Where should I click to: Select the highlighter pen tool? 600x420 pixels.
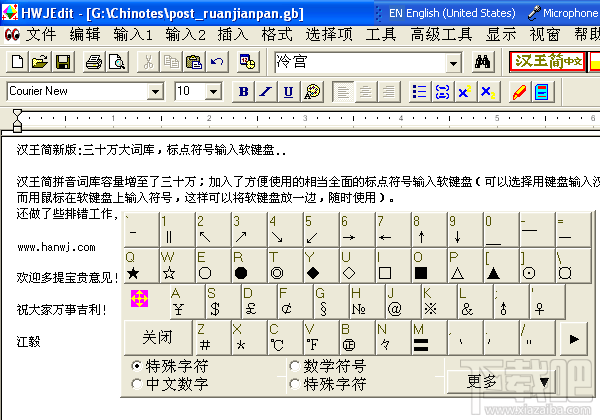tap(519, 92)
